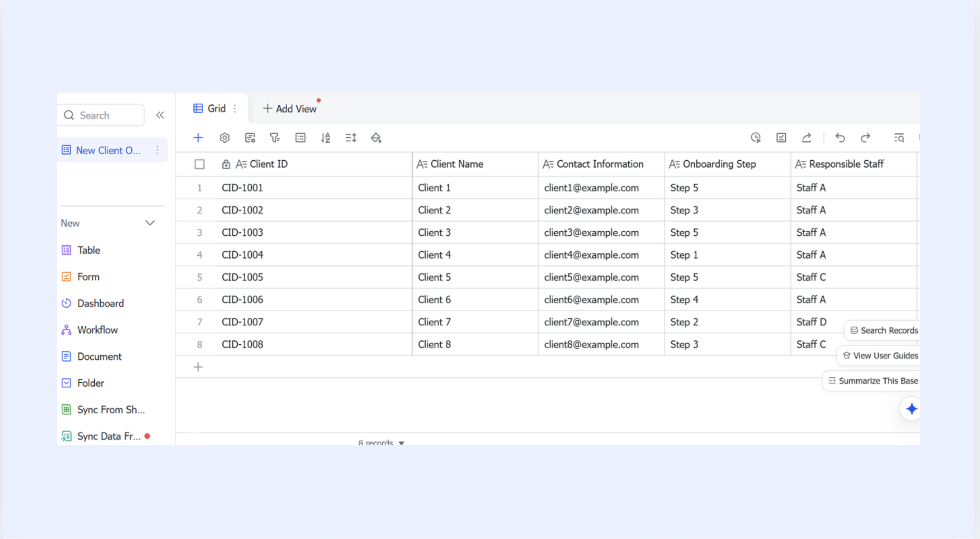Click the Client Name column header
This screenshot has width=980, height=539.
point(475,164)
